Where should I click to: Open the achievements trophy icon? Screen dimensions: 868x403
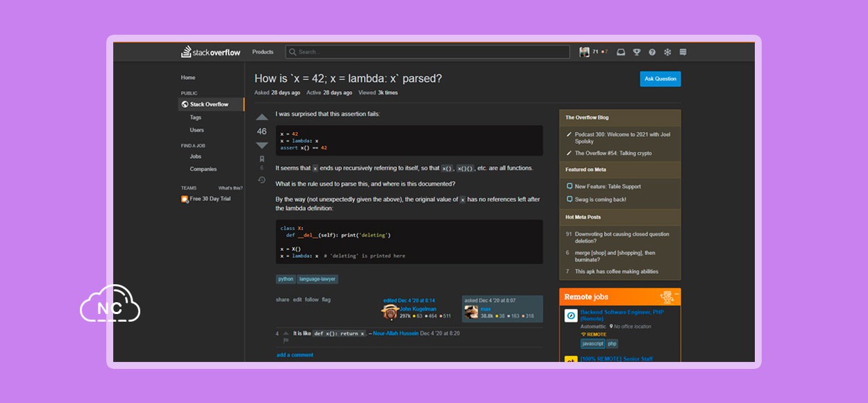point(637,52)
